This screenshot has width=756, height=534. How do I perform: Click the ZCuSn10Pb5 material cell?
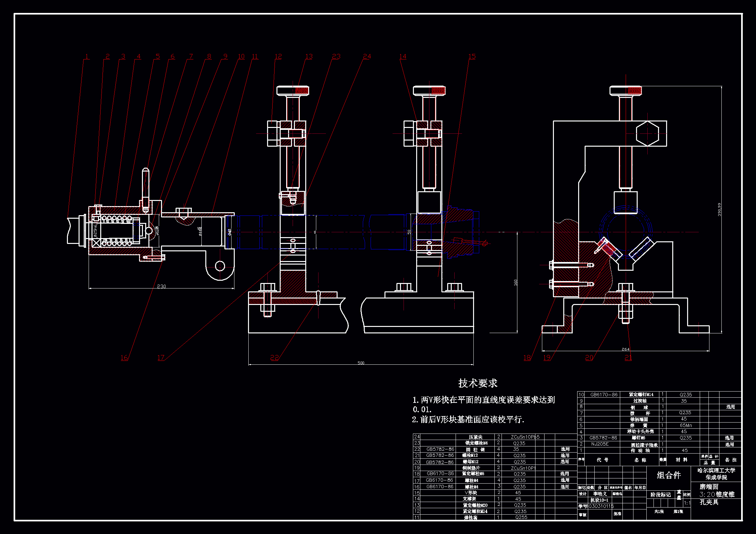point(525,437)
